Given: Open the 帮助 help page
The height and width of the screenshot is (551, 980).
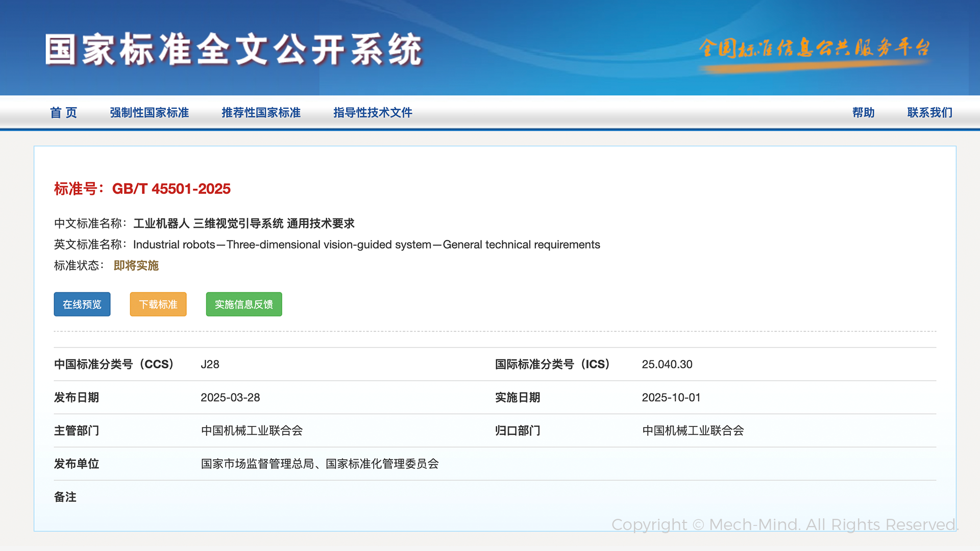Looking at the screenshot, I should coord(863,113).
